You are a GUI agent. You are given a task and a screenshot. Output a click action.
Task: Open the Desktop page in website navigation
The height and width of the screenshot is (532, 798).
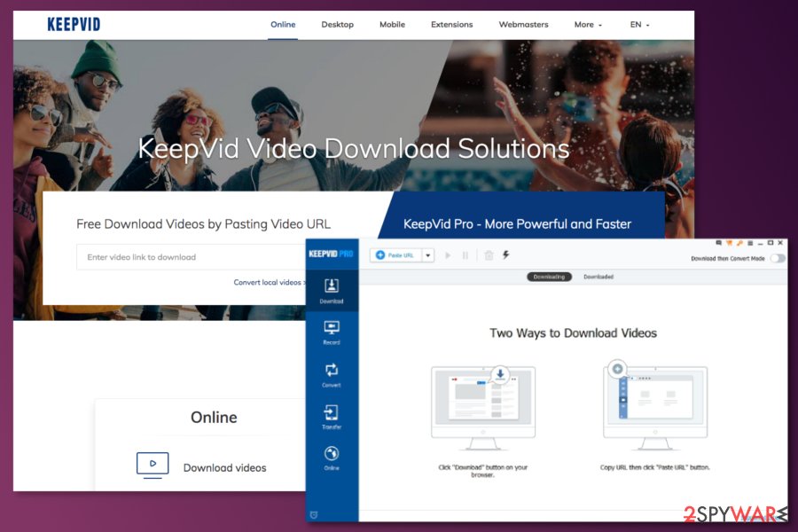pos(338,25)
